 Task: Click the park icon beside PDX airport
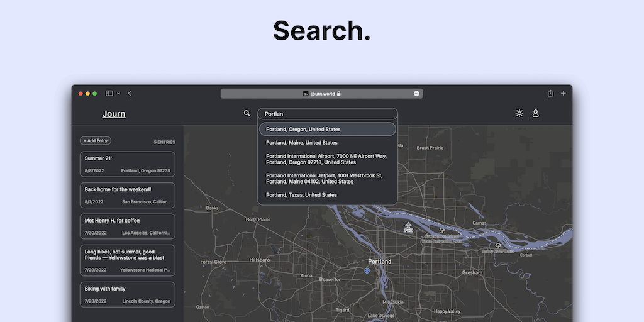coord(441,230)
